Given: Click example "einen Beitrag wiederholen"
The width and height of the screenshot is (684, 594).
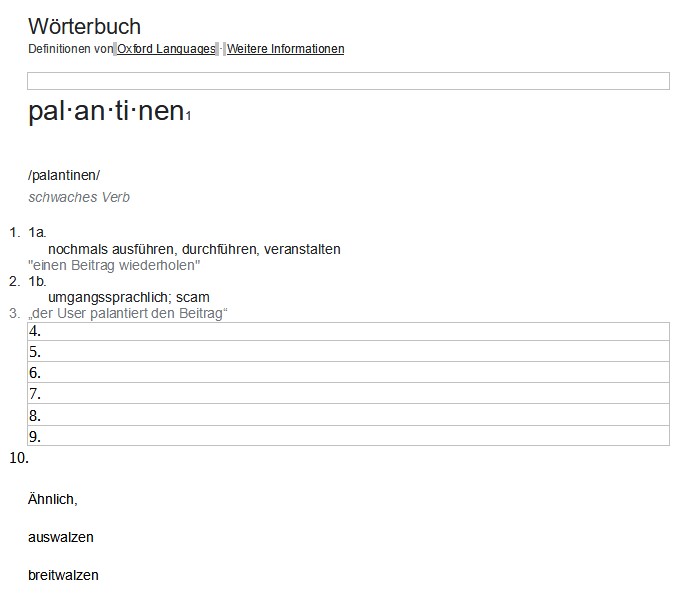Looking at the screenshot, I should coord(114,265).
